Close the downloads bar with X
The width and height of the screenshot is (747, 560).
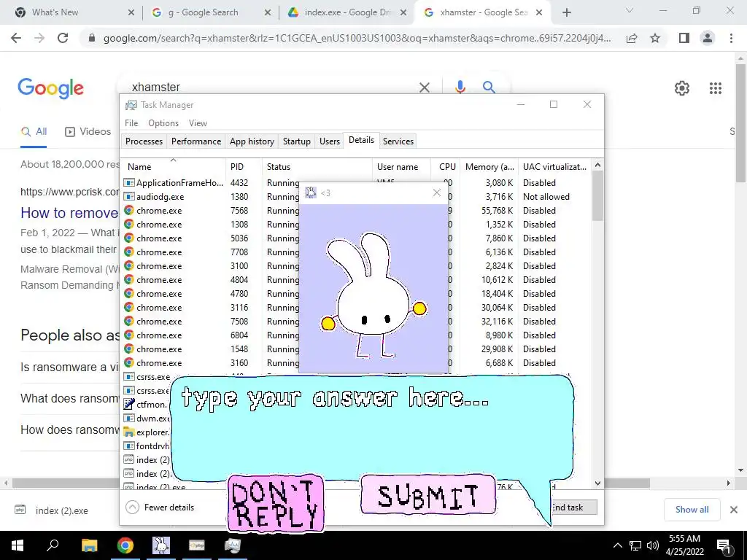coord(734,510)
